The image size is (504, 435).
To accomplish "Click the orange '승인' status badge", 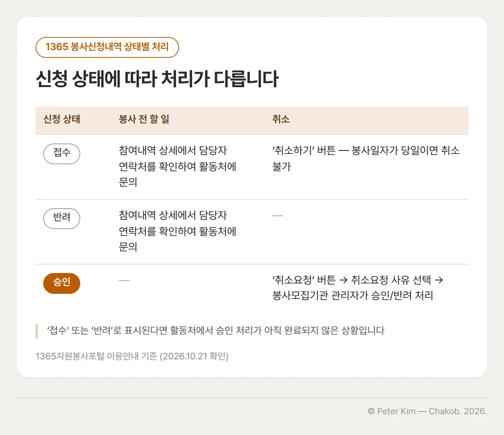I will pos(62,283).
